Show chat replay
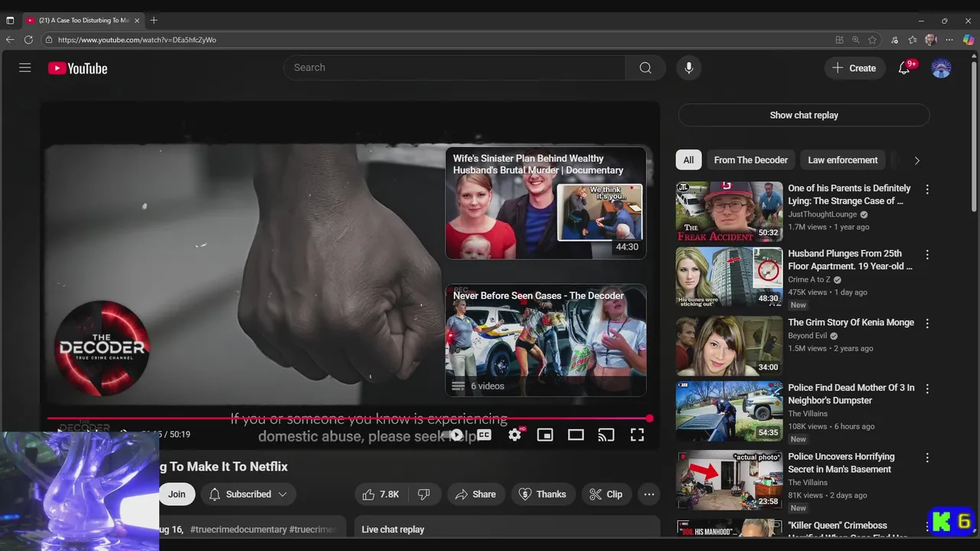980x551 pixels. pyautogui.click(x=804, y=115)
